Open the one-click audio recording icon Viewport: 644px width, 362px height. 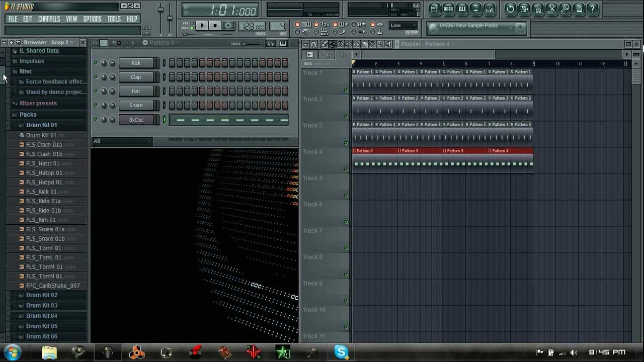(x=565, y=9)
